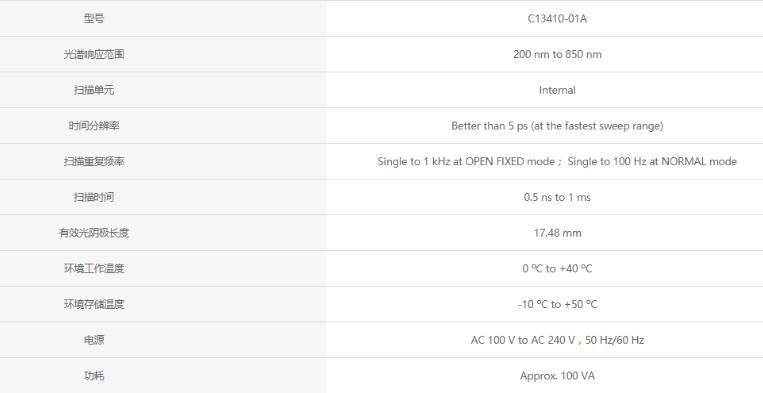Select the 环境工作温度 label
This screenshot has height=393, width=763.
[93, 268]
